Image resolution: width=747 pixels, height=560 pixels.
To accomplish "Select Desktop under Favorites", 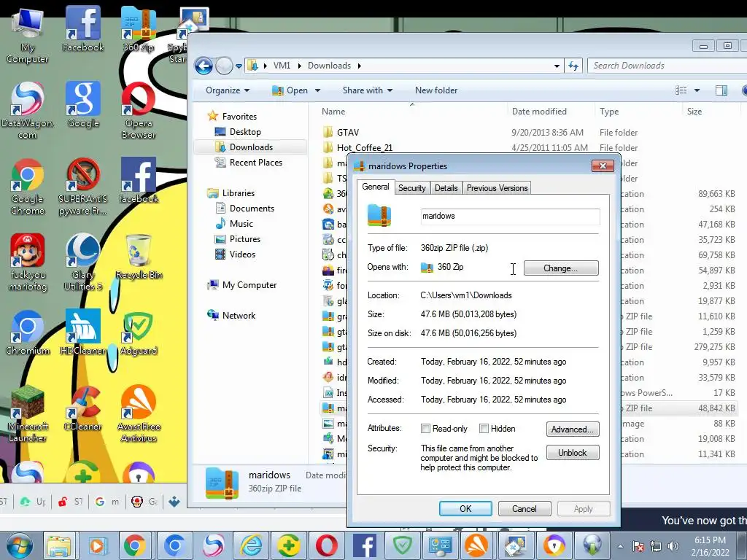I will pyautogui.click(x=245, y=132).
